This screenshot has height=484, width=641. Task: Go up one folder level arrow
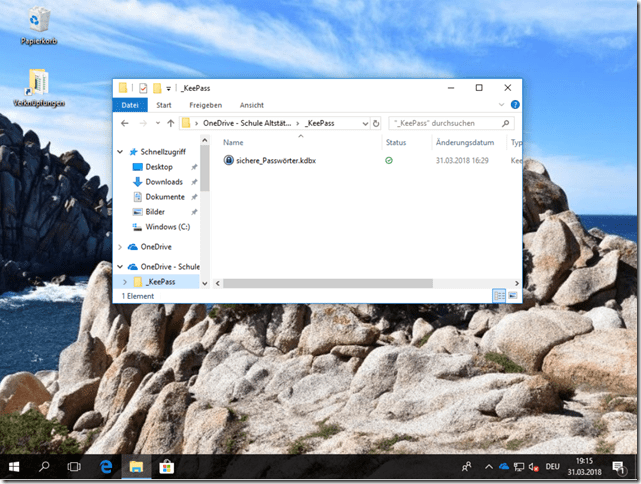(x=169, y=123)
